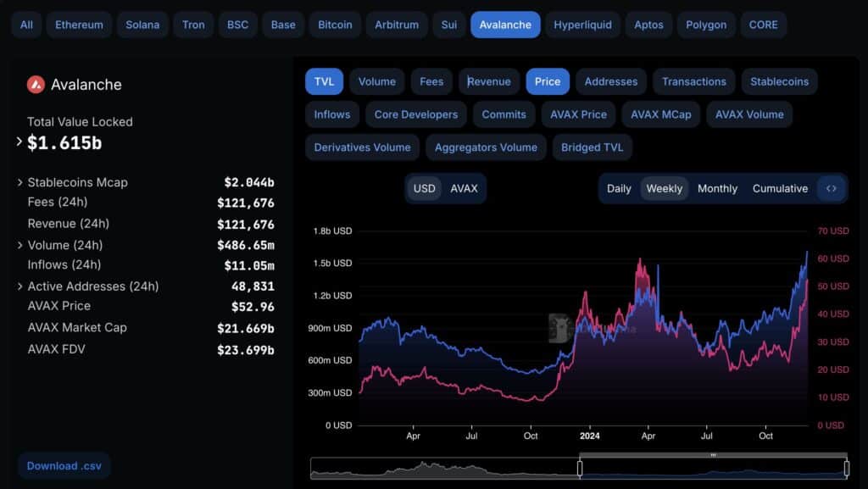Click left handle of chart range slider

click(x=580, y=469)
